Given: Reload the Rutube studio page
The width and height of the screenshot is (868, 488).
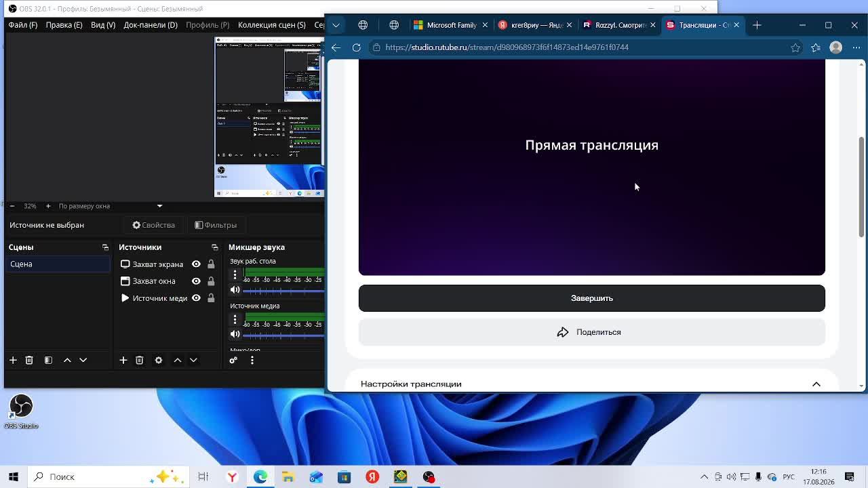Looking at the screenshot, I should coord(357,47).
